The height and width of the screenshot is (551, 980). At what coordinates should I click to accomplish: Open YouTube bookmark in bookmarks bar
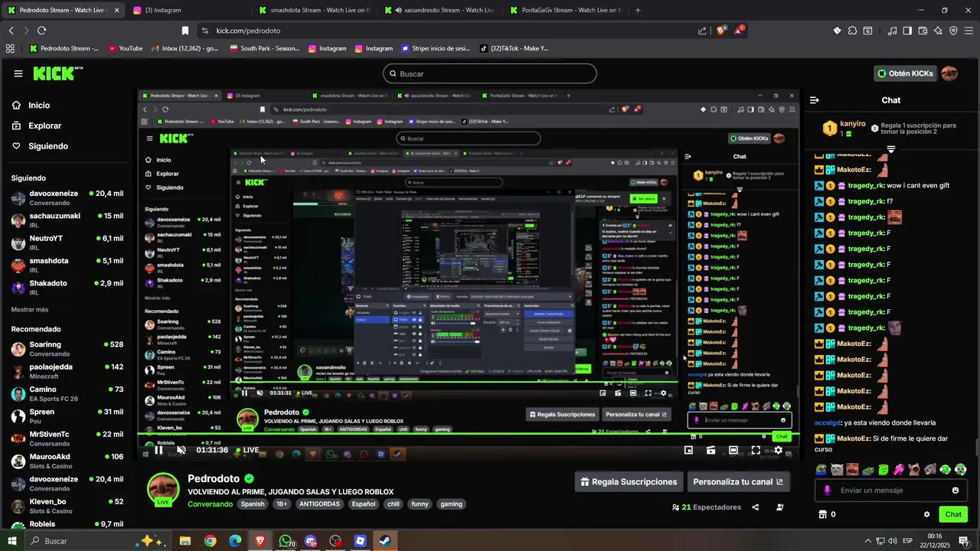(126, 48)
